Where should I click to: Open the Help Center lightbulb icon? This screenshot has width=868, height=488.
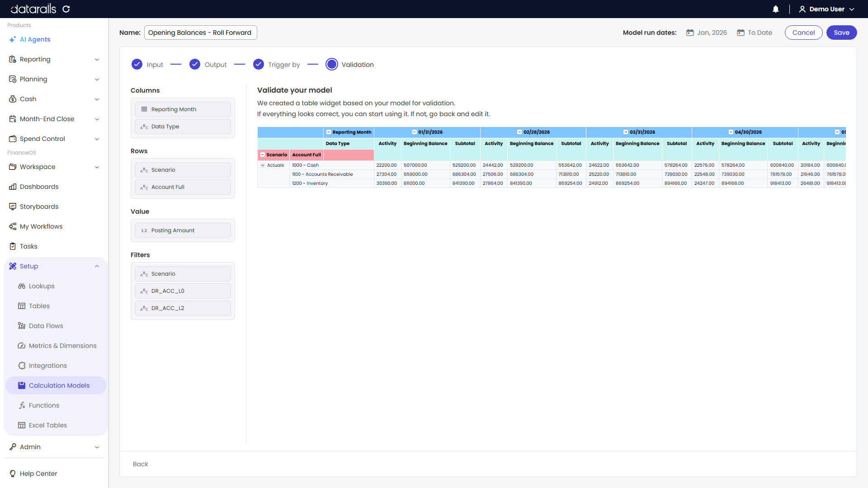(13, 474)
